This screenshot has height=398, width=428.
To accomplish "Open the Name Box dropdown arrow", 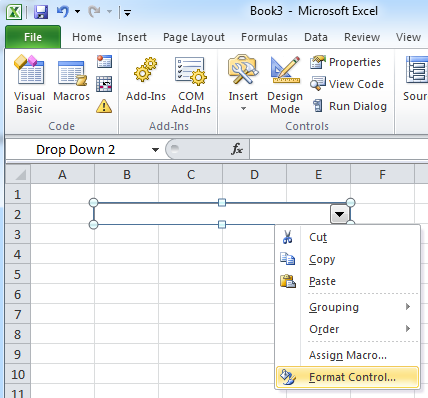I will pos(155,150).
